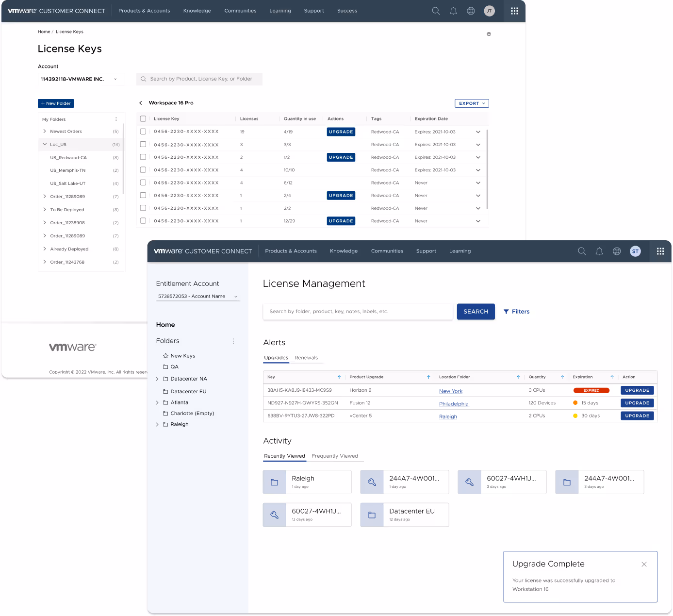
Task: Sort by Quantity column arrow
Action: pyautogui.click(x=562, y=377)
